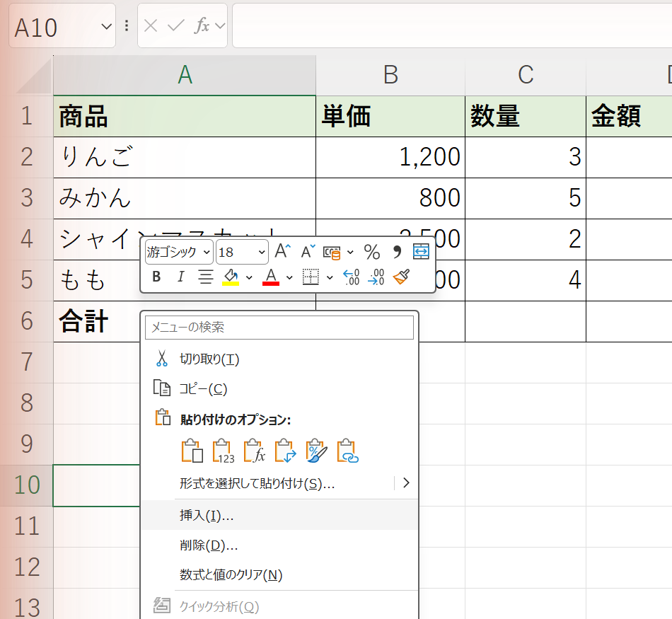Choose コピー(C) from context menu
This screenshot has height=619, width=672.
point(279,389)
